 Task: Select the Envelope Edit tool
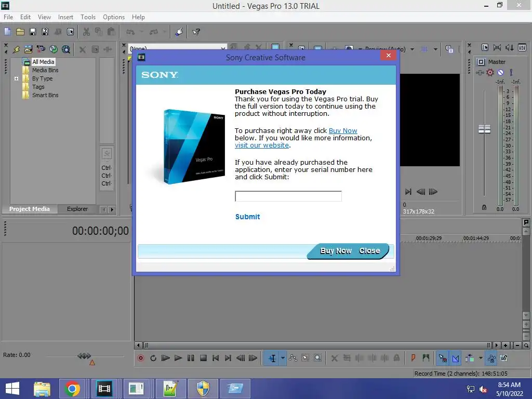293,358
